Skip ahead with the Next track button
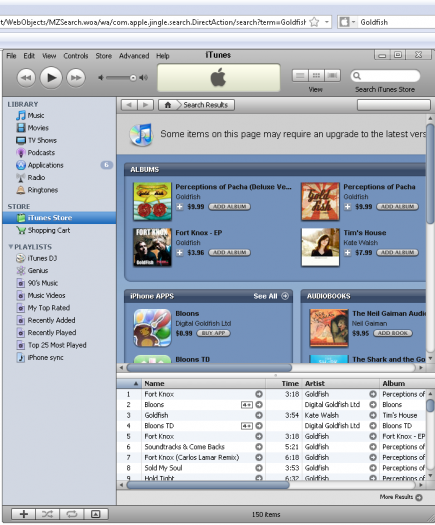The image size is (435, 525). 76,78
